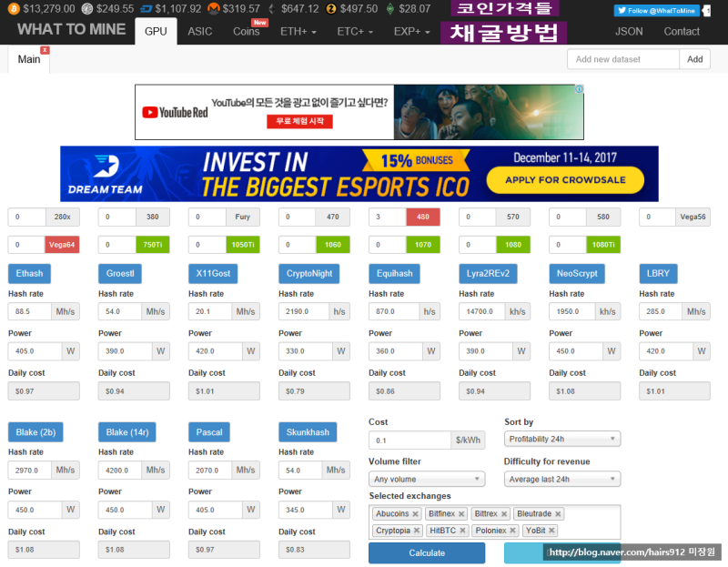Click the Twitter Follow @WhatToMine button
The image size is (728, 567).
tap(656, 11)
